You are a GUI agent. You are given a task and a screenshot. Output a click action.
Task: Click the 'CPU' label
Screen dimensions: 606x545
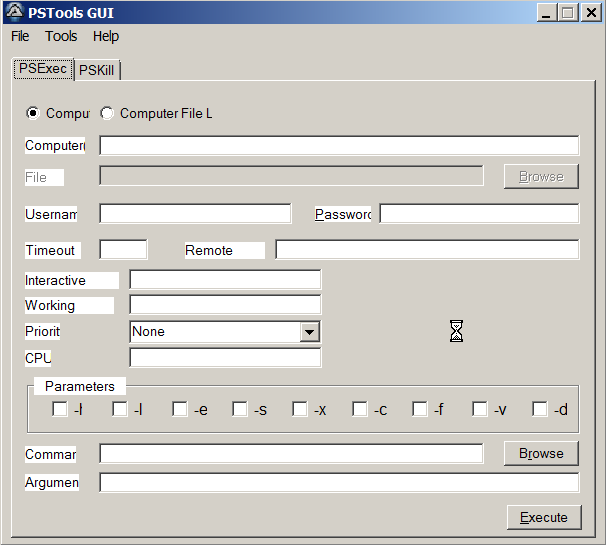[38, 358]
